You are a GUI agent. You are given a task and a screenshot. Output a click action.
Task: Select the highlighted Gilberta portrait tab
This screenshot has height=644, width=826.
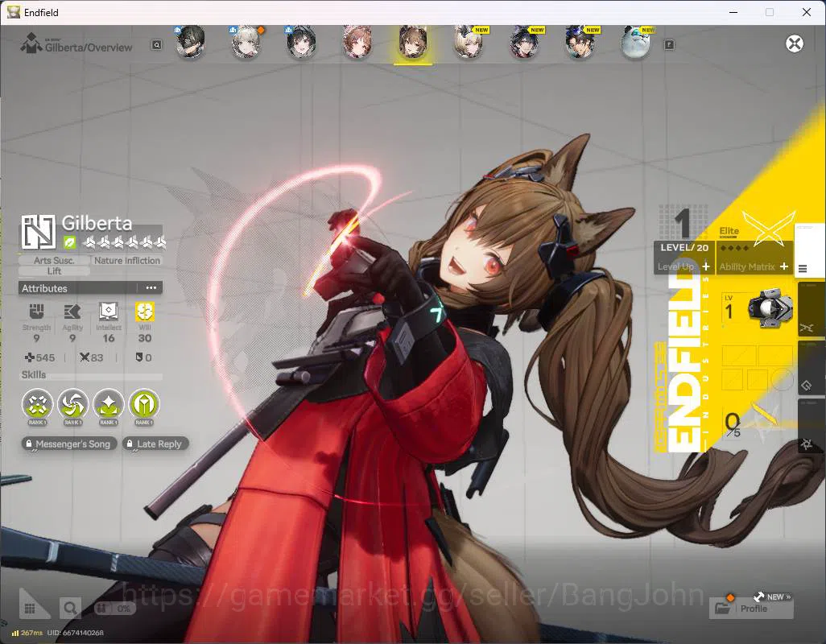point(413,42)
